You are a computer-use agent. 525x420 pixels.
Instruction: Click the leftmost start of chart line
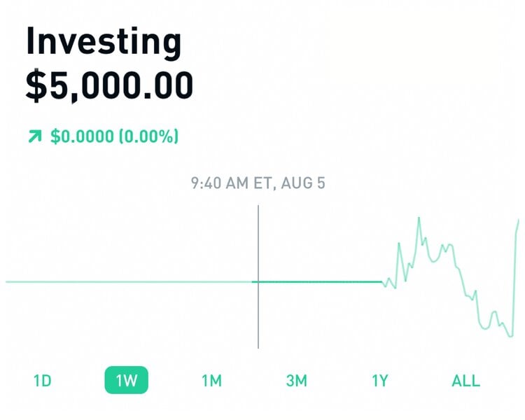pos(7,281)
